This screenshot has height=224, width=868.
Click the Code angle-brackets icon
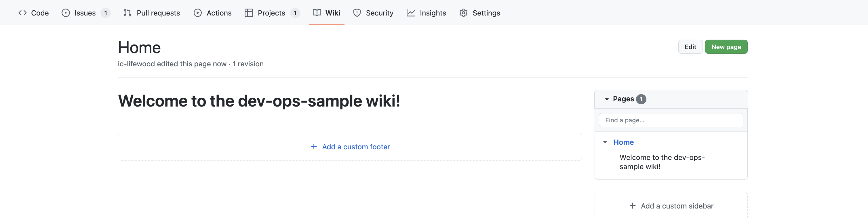(x=22, y=13)
